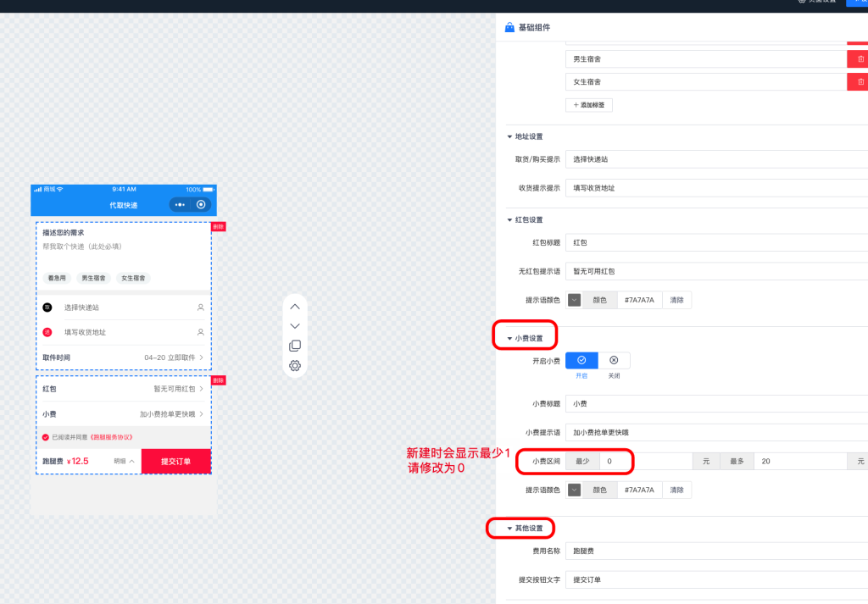Enable tips with the 开启 option
Image resolution: width=868 pixels, height=604 pixels.
(581, 361)
